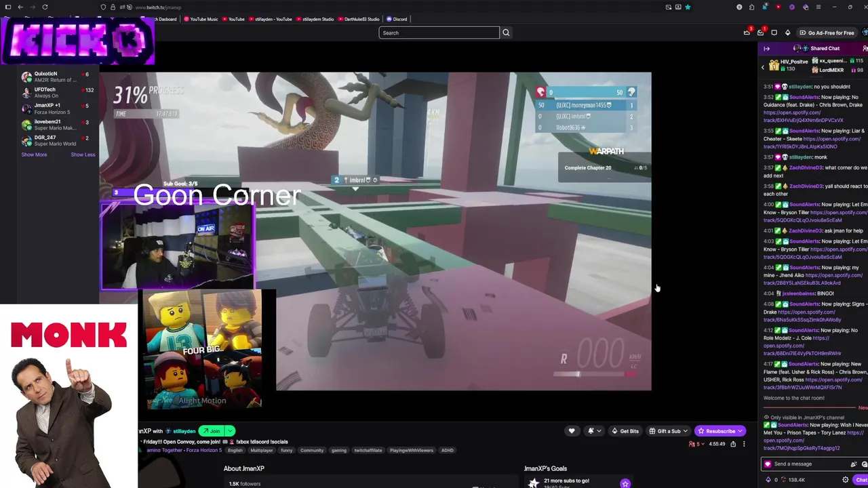Click the stream video player

click(x=375, y=231)
